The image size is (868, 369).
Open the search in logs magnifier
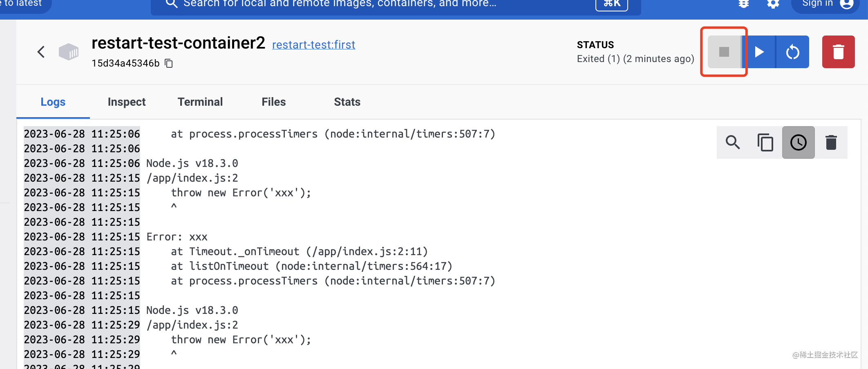click(733, 142)
